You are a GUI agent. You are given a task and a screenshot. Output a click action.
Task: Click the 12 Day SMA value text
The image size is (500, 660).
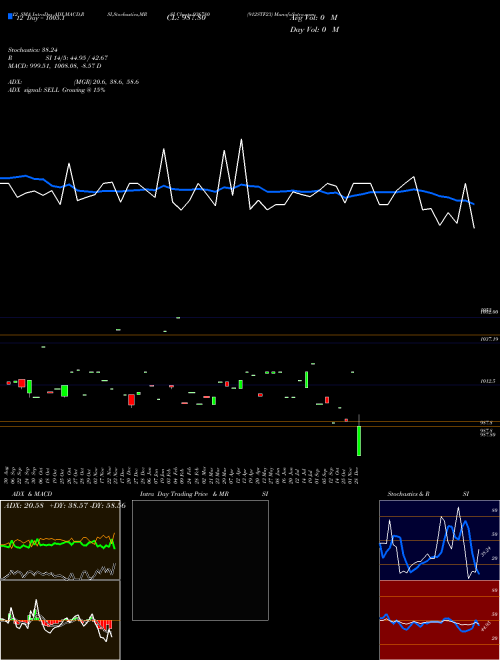point(40,19)
